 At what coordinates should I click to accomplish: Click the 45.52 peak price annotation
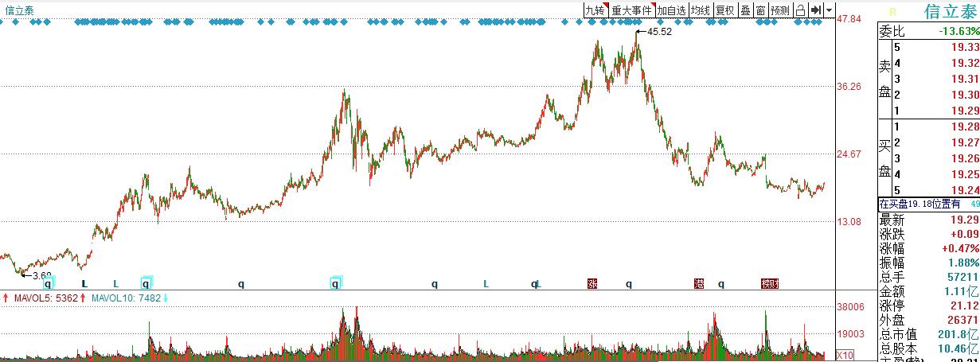(660, 32)
